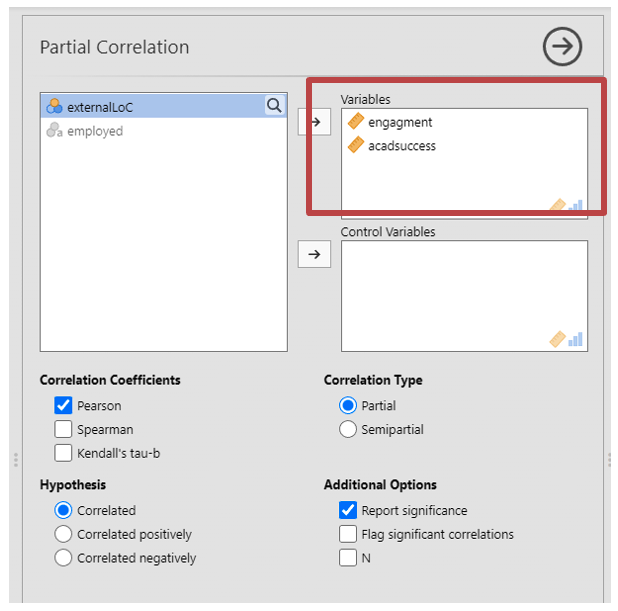Enable Flag significant correlations
The height and width of the screenshot is (611, 618).
click(348, 534)
